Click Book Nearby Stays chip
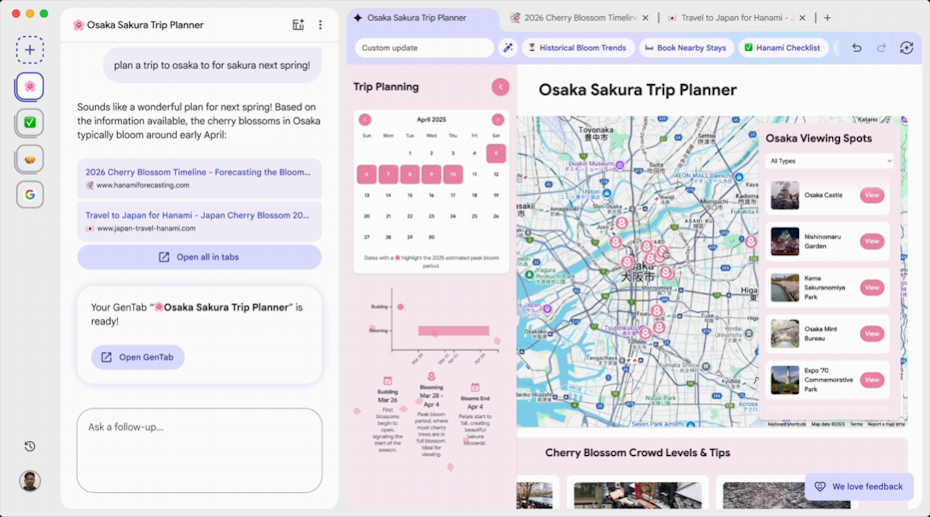The image size is (930, 517). [686, 48]
